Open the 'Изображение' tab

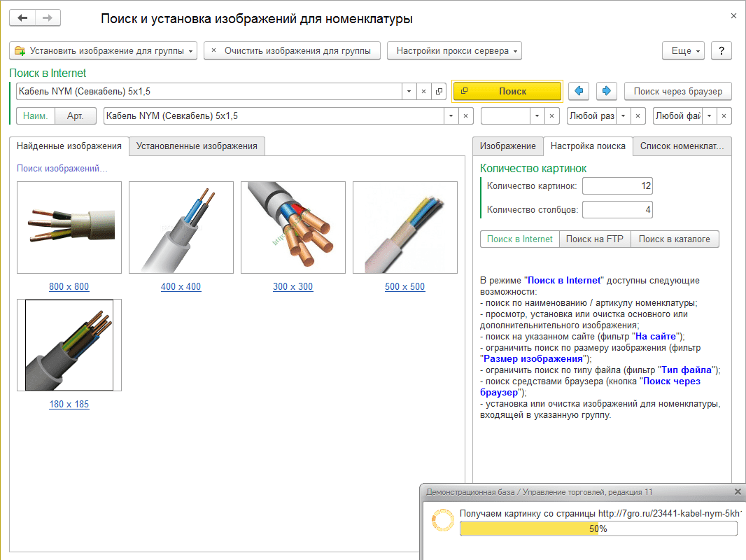(x=507, y=146)
